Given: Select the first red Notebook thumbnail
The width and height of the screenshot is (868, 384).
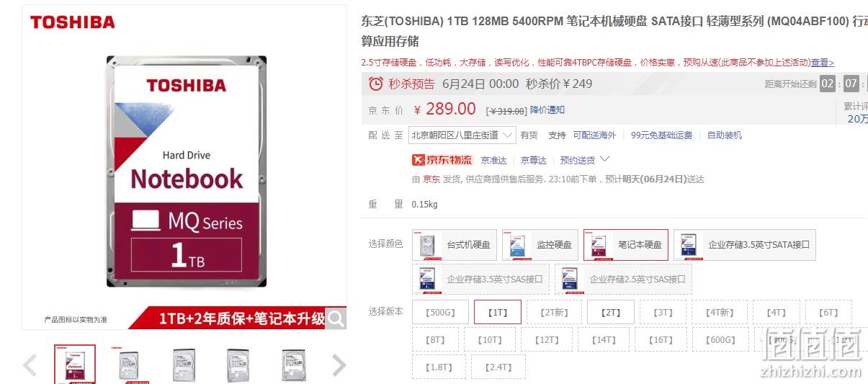Looking at the screenshot, I should click(75, 365).
